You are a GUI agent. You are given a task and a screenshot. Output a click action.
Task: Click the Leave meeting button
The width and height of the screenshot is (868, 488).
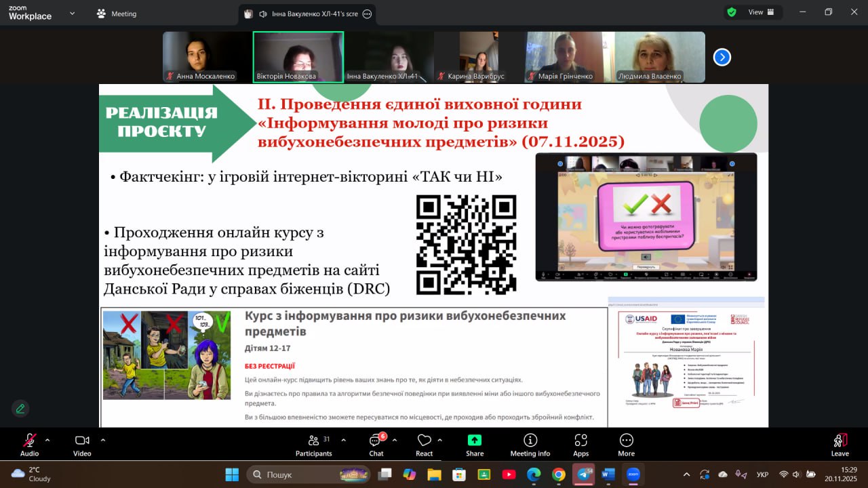840,444
